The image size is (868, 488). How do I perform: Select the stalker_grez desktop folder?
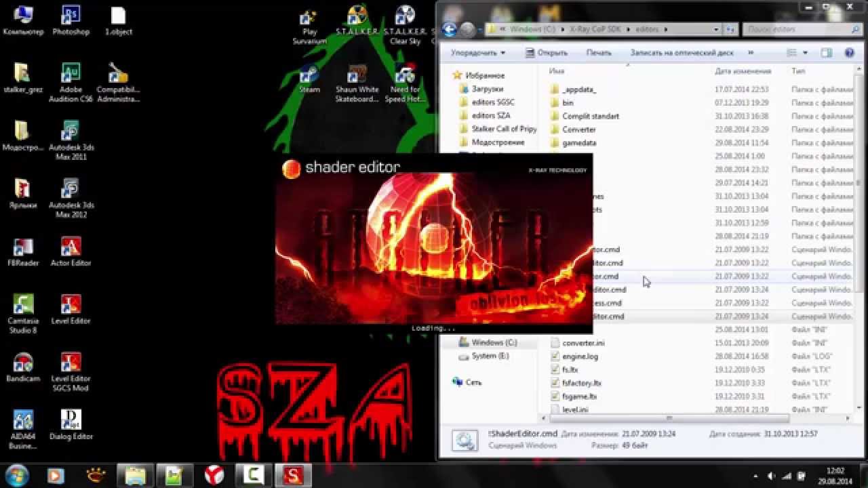point(23,78)
